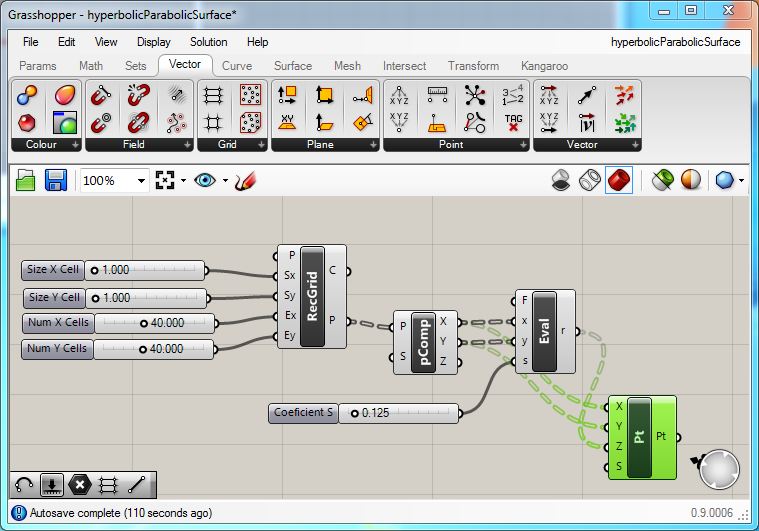The width and height of the screenshot is (759, 531).
Task: Click the Size X Cell slider label
Action: [53, 270]
